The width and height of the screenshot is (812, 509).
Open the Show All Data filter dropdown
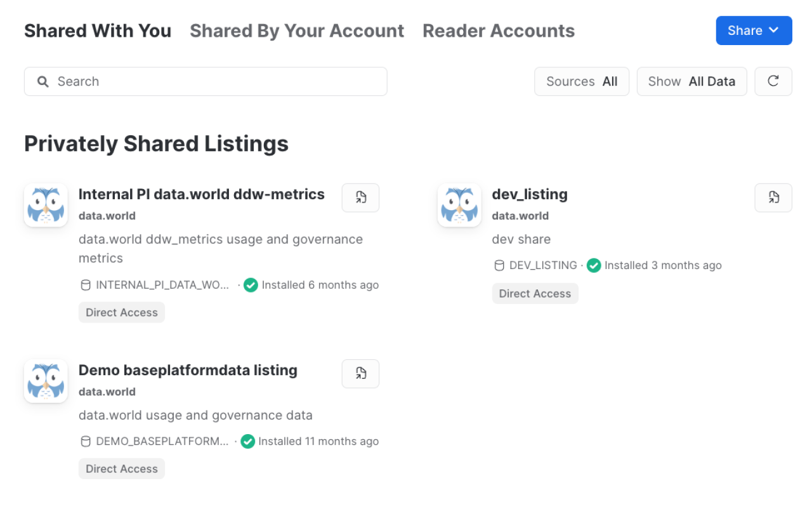click(691, 81)
